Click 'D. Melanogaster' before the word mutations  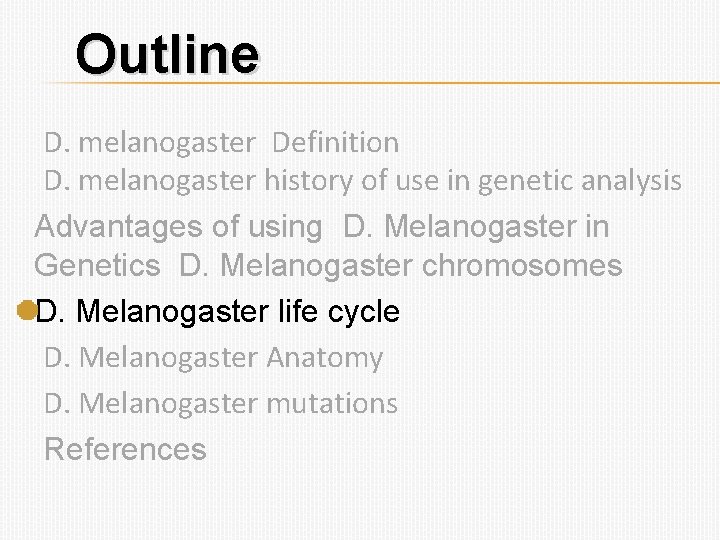click(151, 404)
